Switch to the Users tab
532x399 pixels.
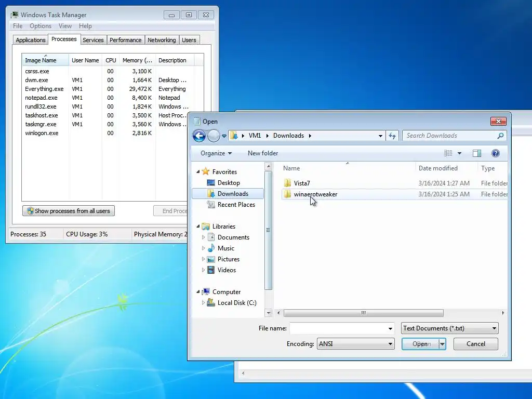tap(189, 40)
